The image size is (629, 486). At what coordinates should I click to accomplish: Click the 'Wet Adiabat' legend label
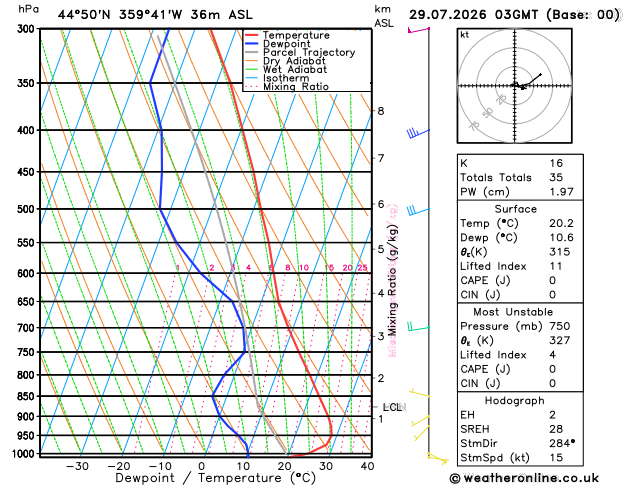295,69
